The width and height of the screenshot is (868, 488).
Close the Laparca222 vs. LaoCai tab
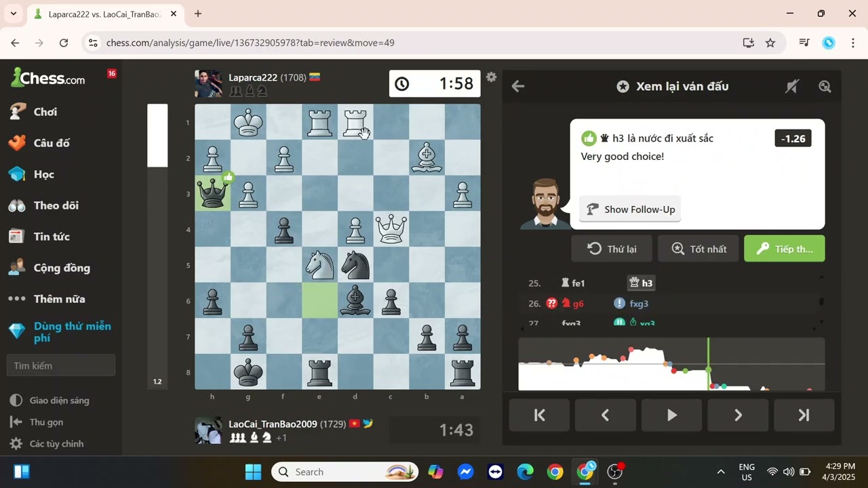(174, 14)
